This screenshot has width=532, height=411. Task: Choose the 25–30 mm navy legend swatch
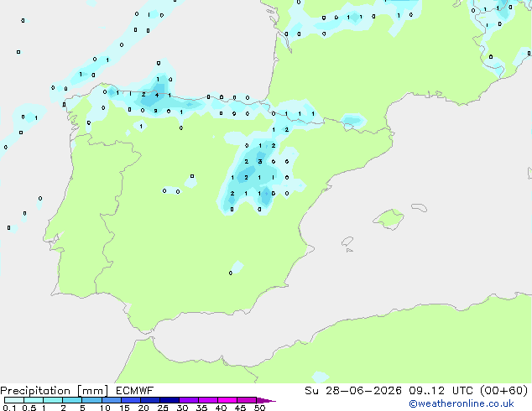coord(169,400)
